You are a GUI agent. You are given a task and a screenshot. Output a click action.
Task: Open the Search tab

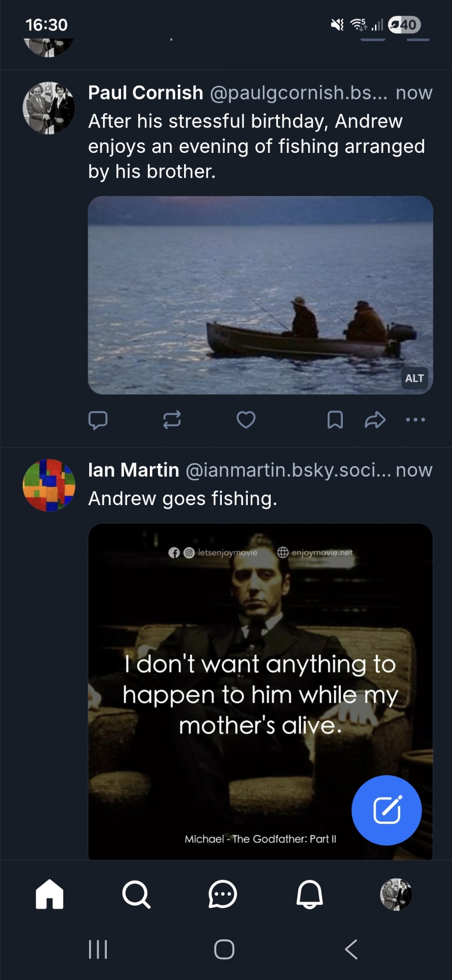pos(136,894)
